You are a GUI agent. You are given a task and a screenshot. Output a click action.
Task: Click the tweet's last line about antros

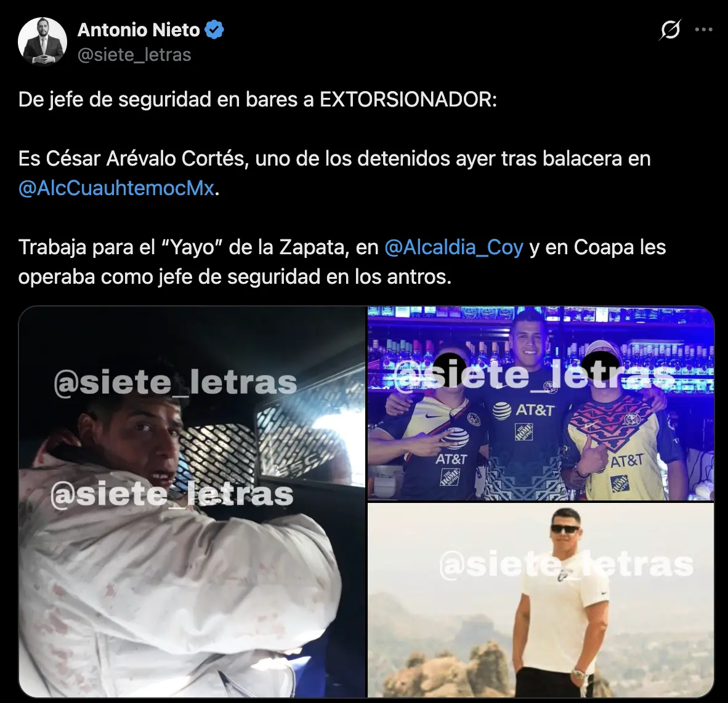235,277
